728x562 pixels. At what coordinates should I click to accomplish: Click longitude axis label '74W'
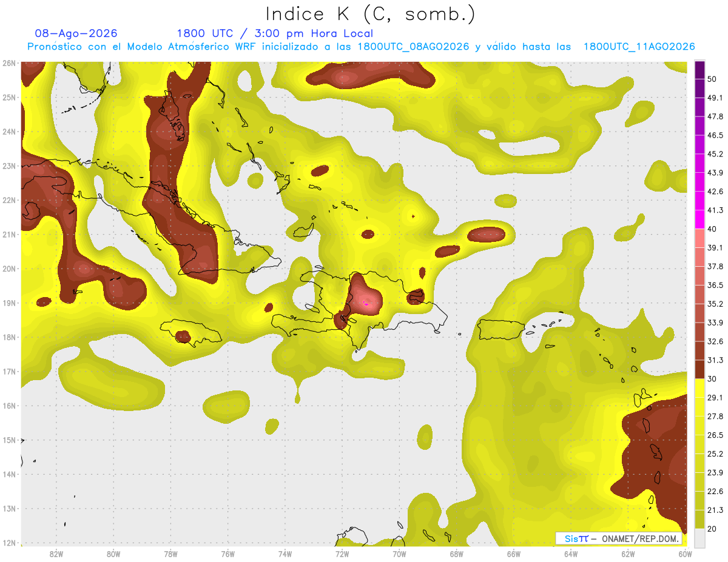click(285, 554)
